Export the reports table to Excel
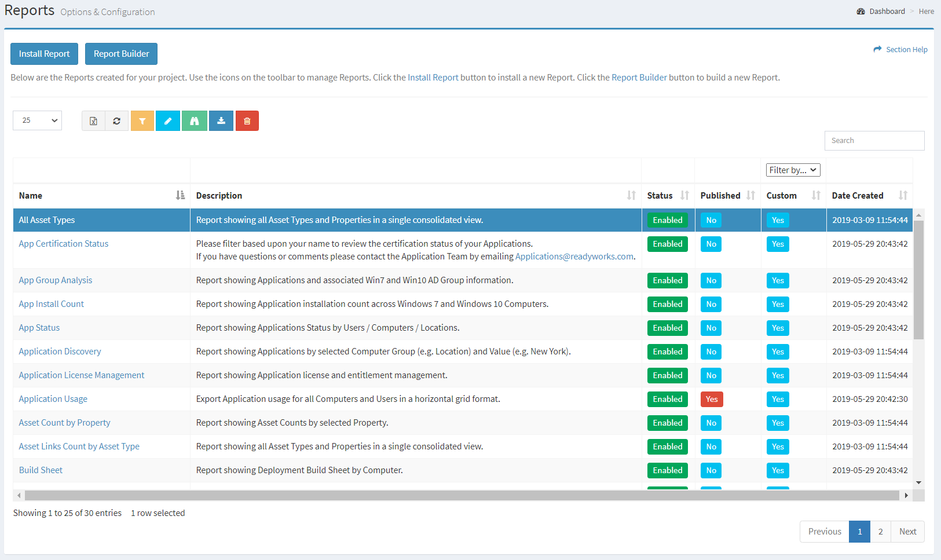 coord(93,120)
